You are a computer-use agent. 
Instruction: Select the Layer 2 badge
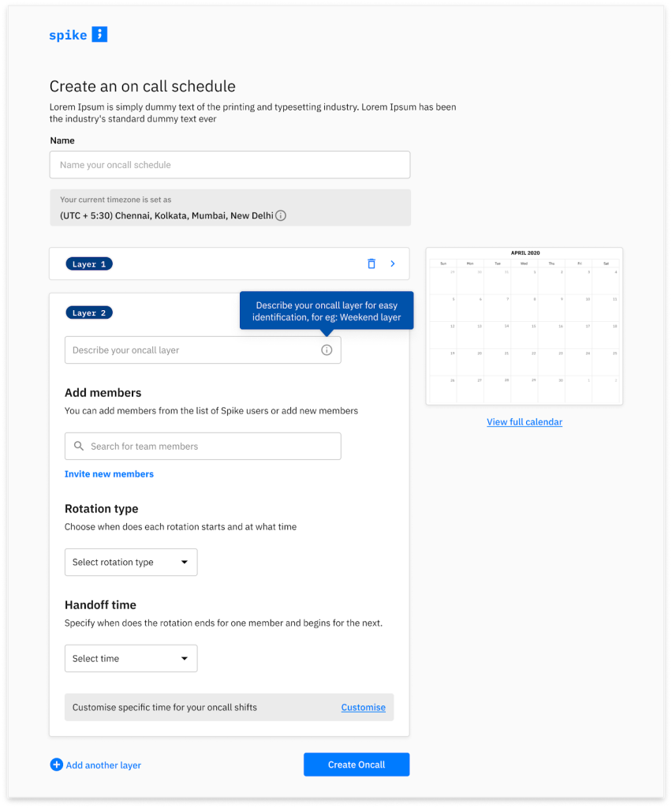pyautogui.click(x=89, y=313)
